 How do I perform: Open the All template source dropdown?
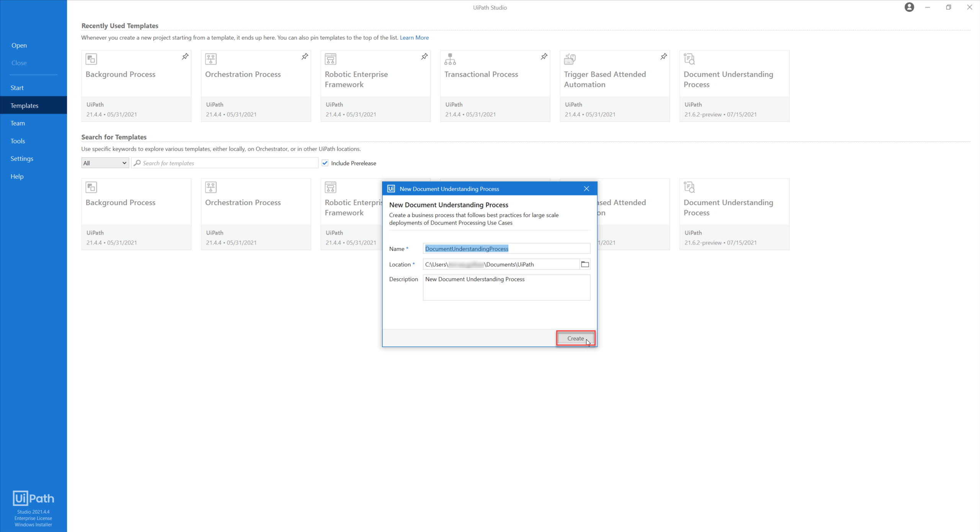coord(105,163)
